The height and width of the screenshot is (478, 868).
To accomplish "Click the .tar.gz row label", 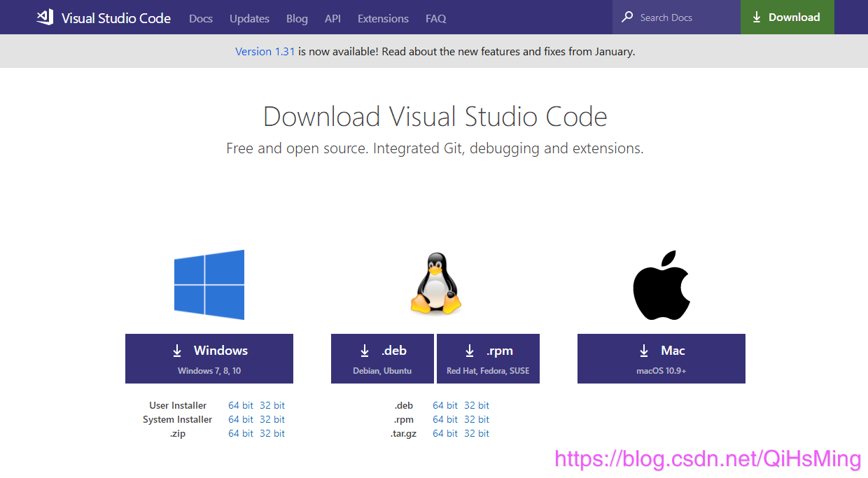I will click(x=403, y=434).
